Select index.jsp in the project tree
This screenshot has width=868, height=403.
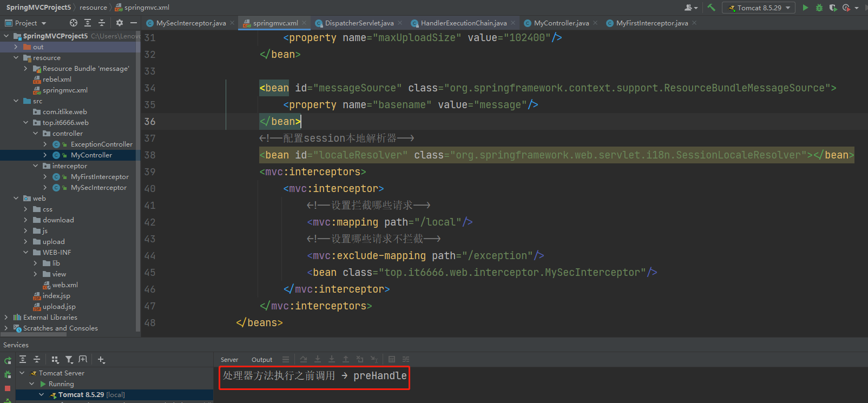56,296
